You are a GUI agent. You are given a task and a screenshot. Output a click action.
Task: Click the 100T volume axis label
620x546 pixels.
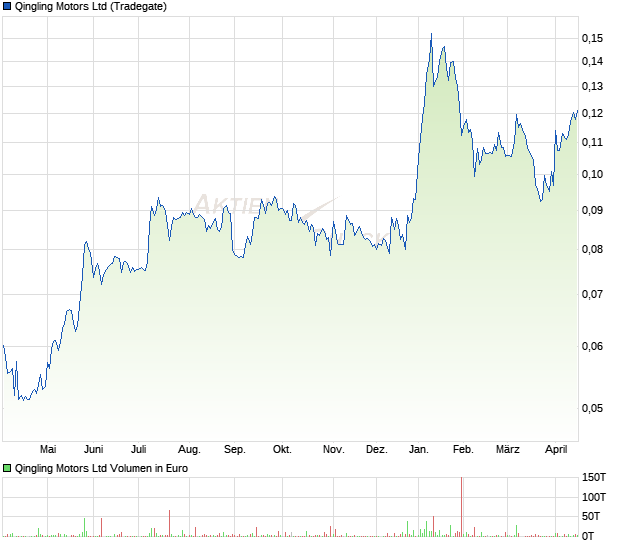(594, 497)
